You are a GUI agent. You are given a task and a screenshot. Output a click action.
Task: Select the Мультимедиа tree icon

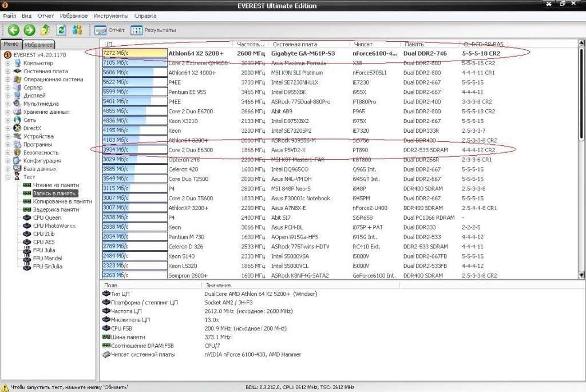click(17, 104)
